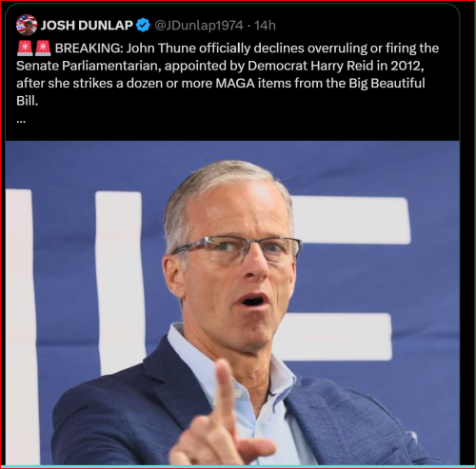Open the attached photo of the man
476x469 pixels.
click(232, 303)
